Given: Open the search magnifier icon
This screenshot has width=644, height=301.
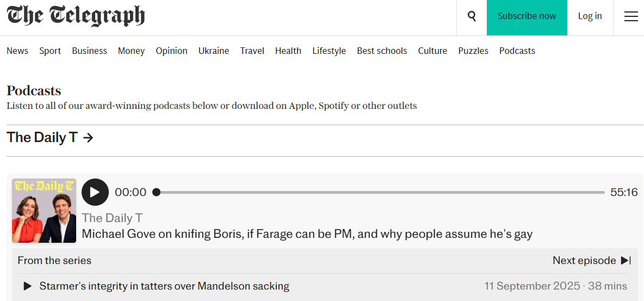Looking at the screenshot, I should tap(472, 16).
